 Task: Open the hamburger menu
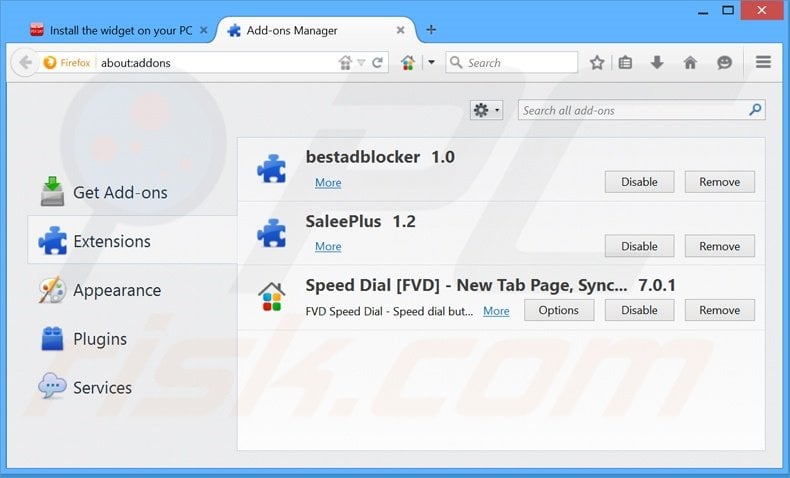click(x=763, y=62)
